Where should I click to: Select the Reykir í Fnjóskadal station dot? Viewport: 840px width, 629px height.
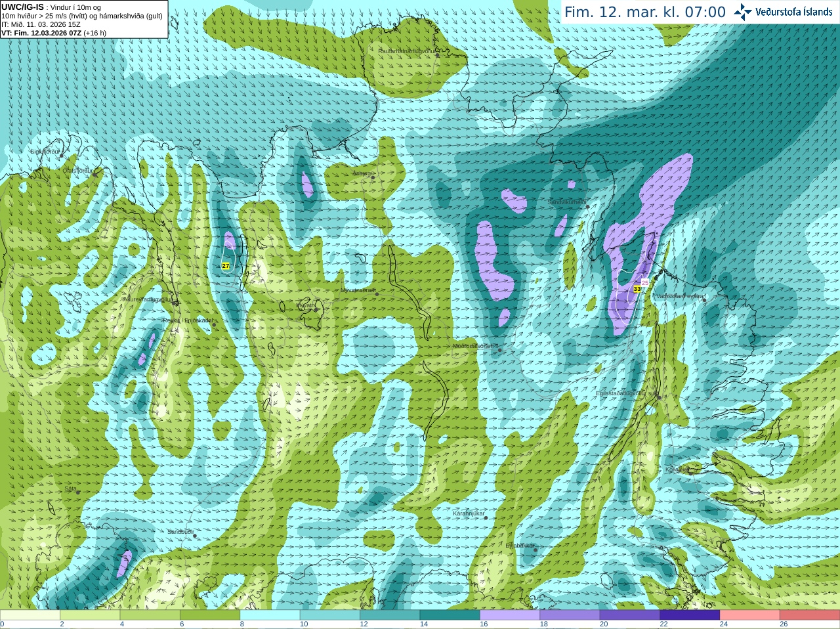213,324
